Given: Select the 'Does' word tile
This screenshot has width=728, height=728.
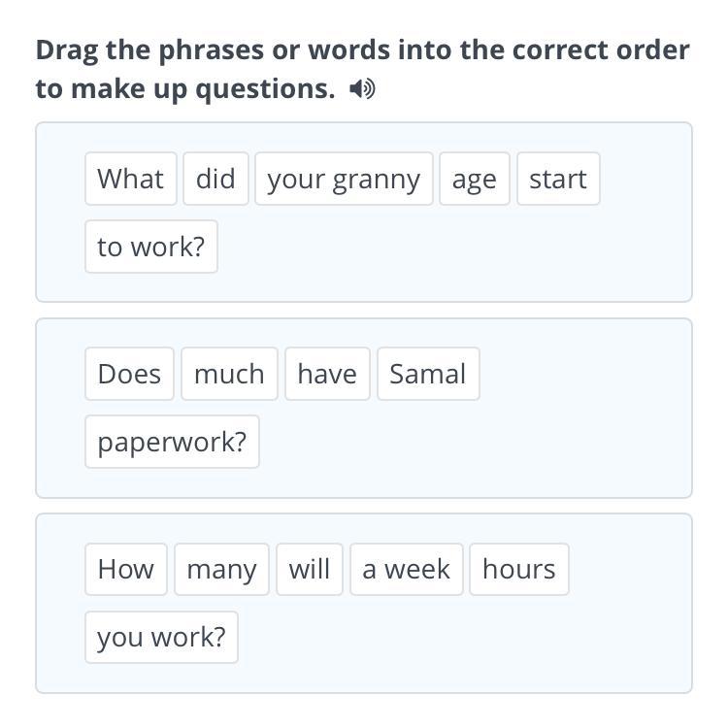Looking at the screenshot, I should [x=129, y=374].
